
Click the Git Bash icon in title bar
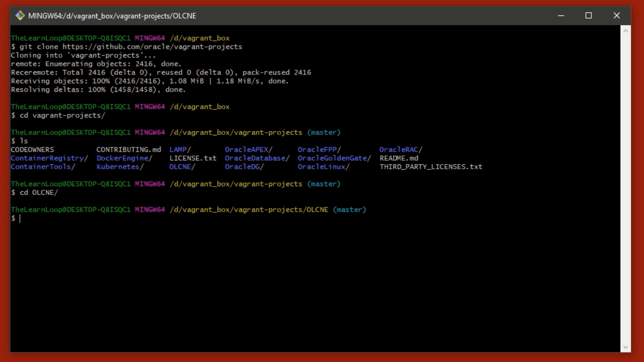click(20, 15)
